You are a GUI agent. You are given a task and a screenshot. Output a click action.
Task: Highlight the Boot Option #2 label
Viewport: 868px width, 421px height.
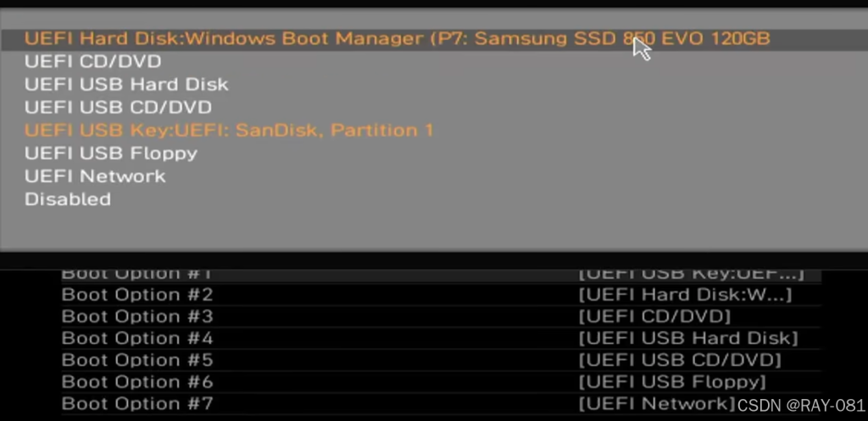[x=137, y=295]
